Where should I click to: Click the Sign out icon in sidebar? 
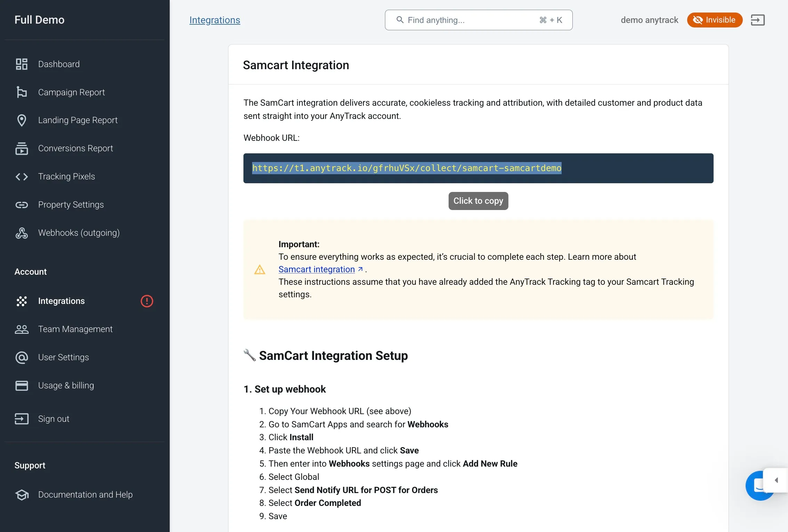[22, 419]
